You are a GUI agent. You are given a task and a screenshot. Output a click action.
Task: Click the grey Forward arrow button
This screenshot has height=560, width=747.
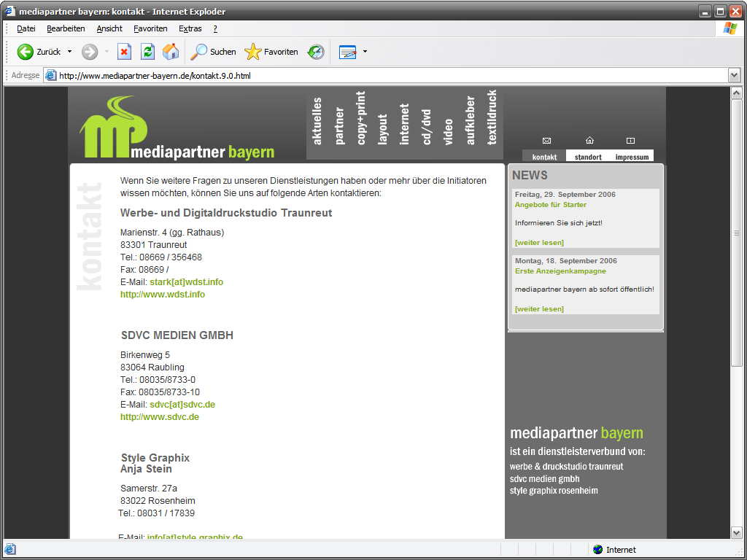point(90,52)
